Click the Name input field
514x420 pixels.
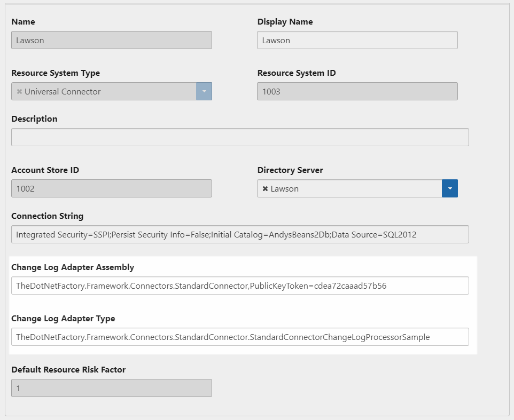111,40
